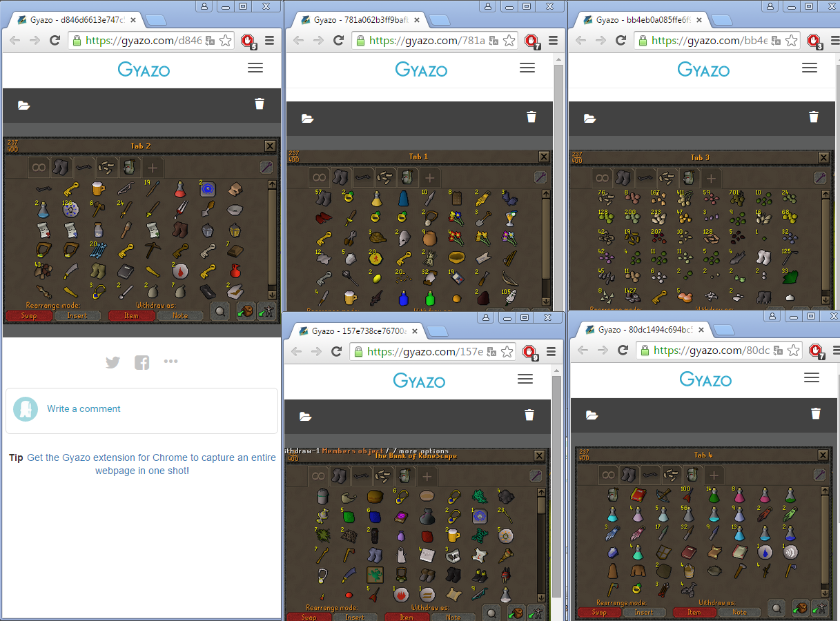840x621 pixels.
Task: Click Gyazo logo in 80dc window
Action: coord(705,379)
